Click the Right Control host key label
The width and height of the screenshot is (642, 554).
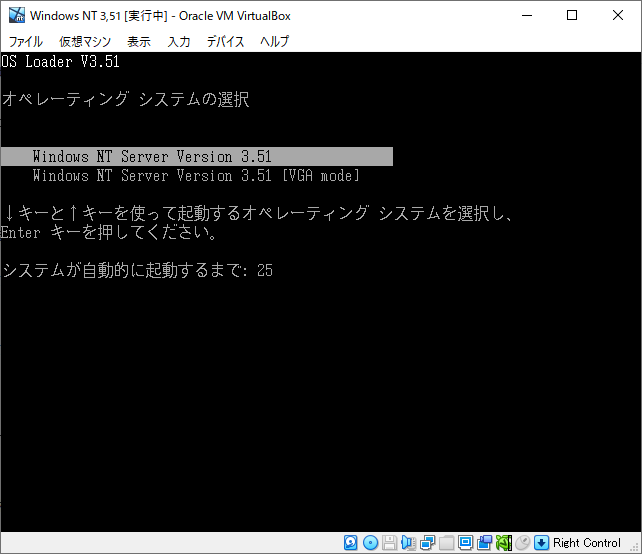(587, 543)
